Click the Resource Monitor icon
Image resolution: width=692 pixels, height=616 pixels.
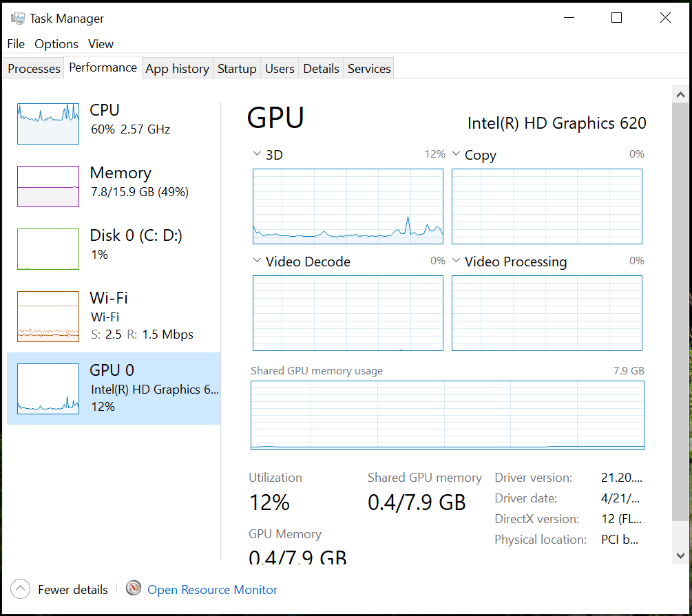pyautogui.click(x=134, y=588)
